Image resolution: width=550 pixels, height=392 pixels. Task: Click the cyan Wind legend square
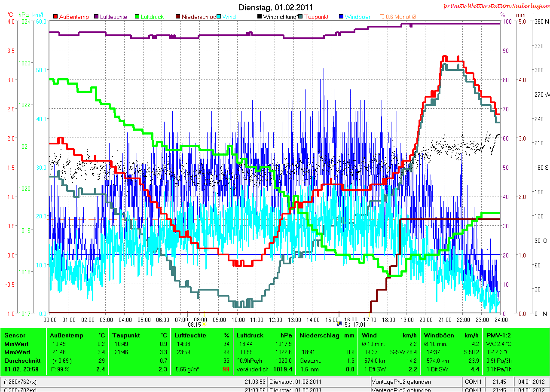pyautogui.click(x=219, y=17)
